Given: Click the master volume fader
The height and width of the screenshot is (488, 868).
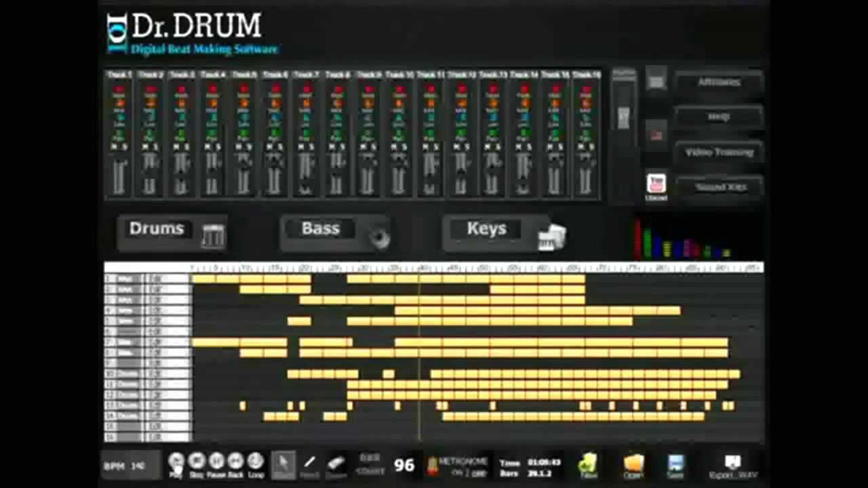Looking at the screenshot, I should (624, 117).
